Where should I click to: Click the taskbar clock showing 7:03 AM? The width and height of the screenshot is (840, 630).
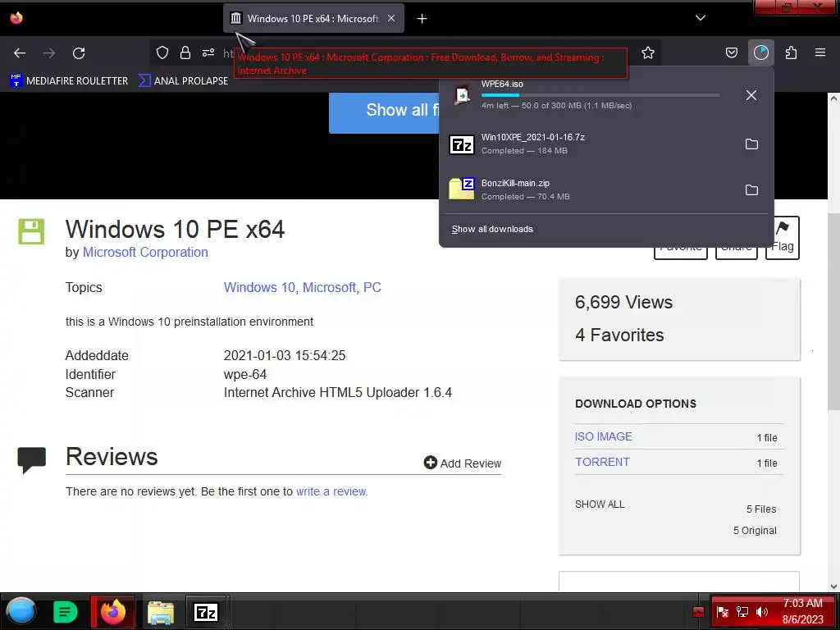(x=802, y=611)
